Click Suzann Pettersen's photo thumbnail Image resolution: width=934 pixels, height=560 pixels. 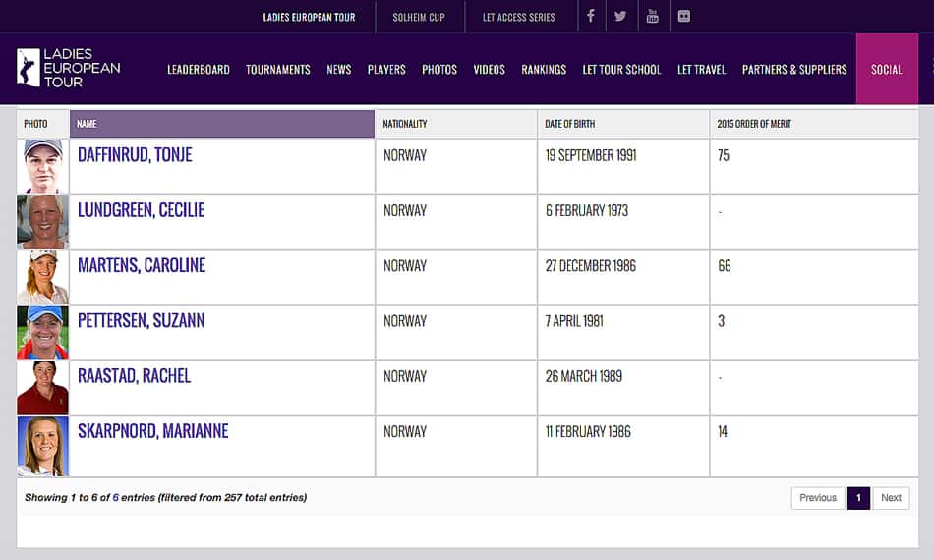tap(43, 332)
